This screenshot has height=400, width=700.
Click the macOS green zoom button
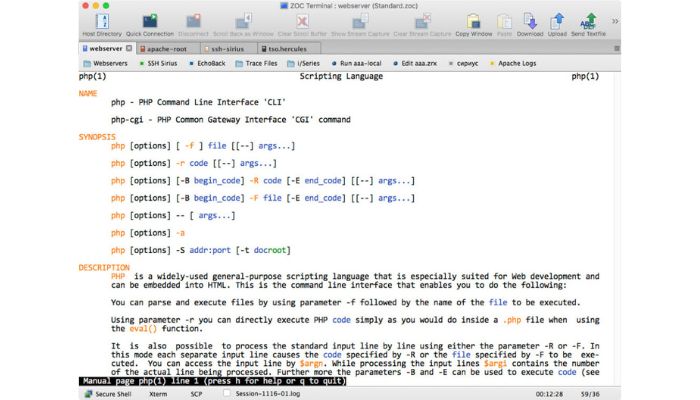(x=106, y=6)
